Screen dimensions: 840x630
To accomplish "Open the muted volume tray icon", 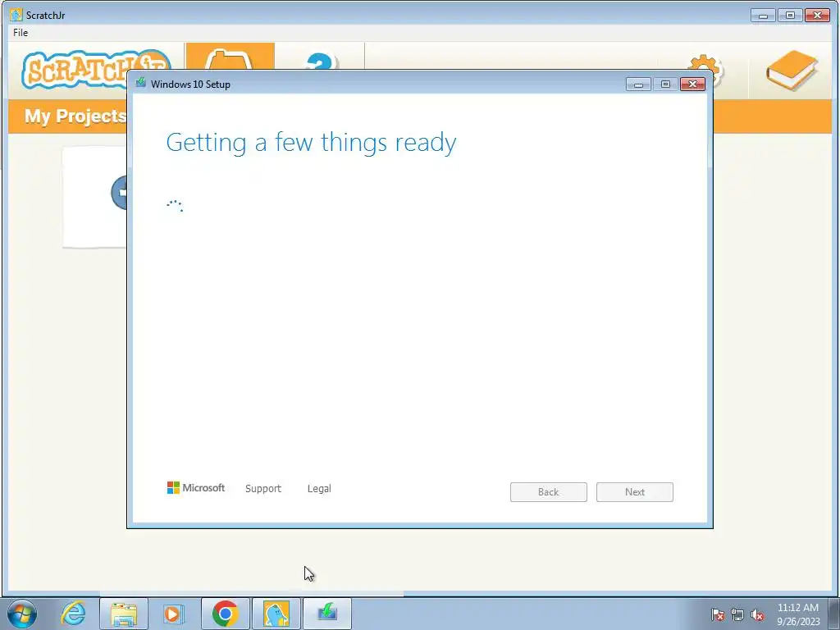I will (757, 615).
